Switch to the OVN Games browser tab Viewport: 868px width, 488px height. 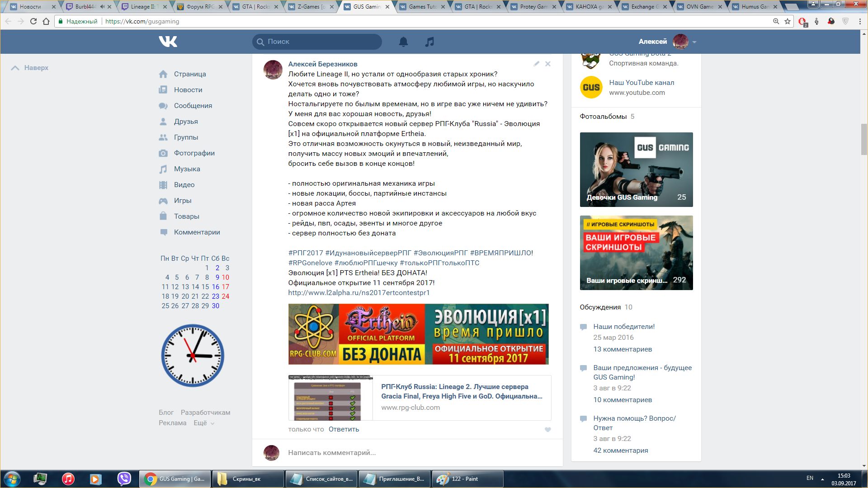pyautogui.click(x=700, y=7)
